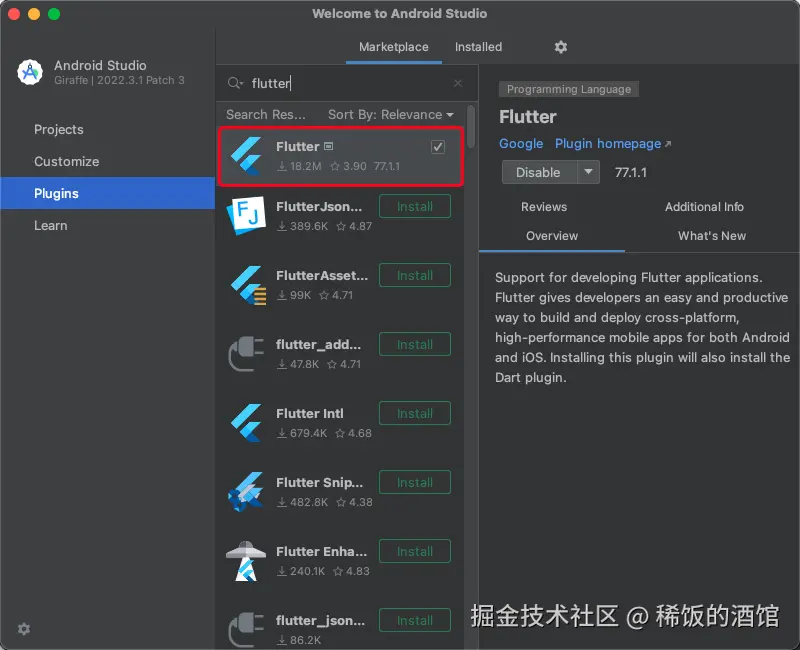
Task: Click the bundled marker icon beside Flutter name
Action: tap(329, 146)
